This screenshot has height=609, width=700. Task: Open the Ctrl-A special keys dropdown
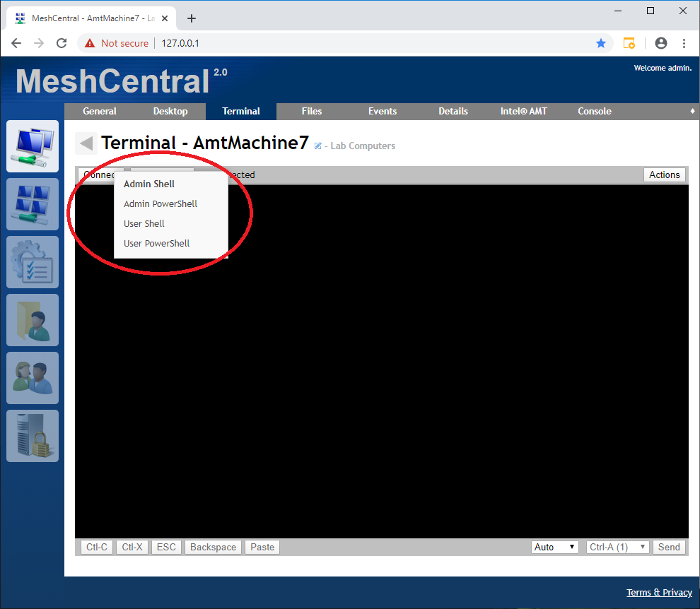(617, 546)
